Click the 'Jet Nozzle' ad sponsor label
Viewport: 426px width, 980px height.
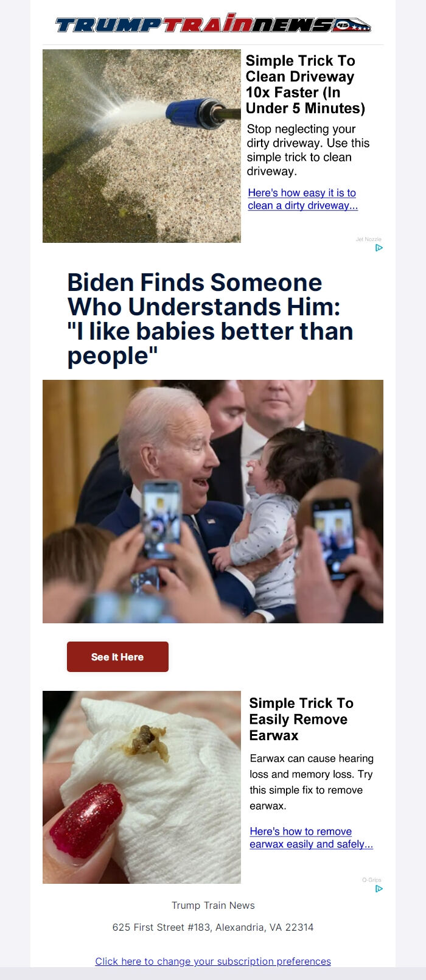(369, 239)
